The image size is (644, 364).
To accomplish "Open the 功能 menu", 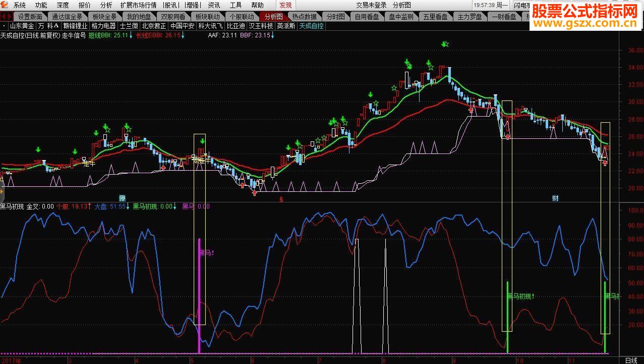I will point(41,5).
